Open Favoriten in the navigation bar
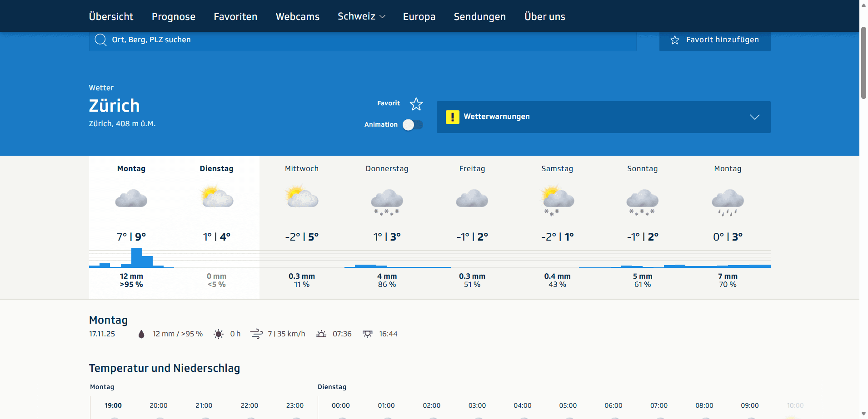Image resolution: width=868 pixels, height=419 pixels. click(x=235, y=16)
